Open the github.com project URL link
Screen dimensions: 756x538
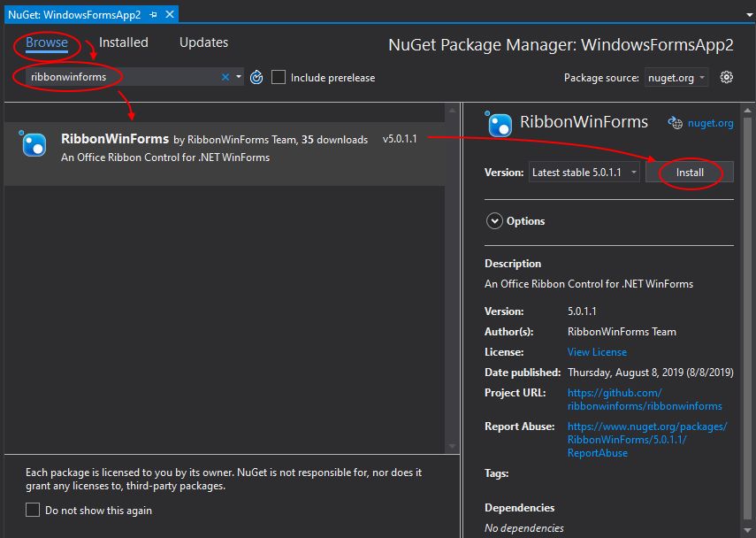[645, 400]
